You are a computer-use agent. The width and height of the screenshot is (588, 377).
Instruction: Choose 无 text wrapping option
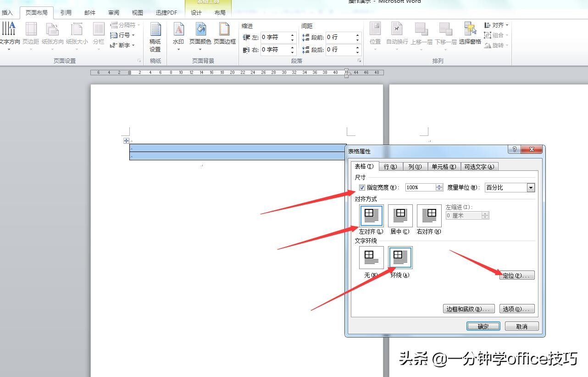click(x=371, y=258)
